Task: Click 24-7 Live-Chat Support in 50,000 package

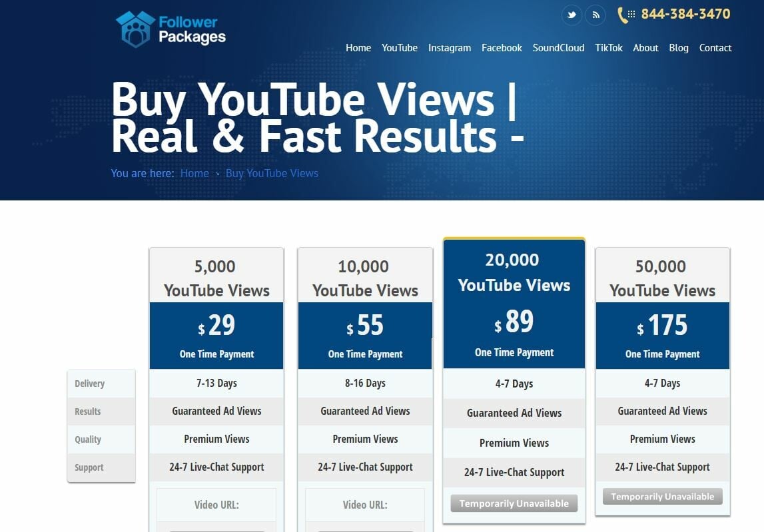Action: pyautogui.click(x=663, y=467)
